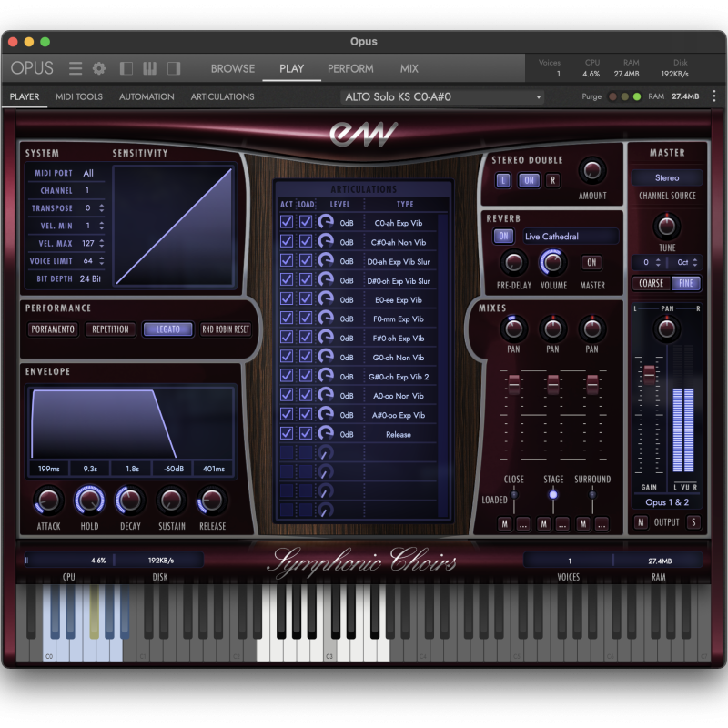728x728 pixels.
Task: Open the ARTICULATIONS tab
Action: (x=222, y=96)
